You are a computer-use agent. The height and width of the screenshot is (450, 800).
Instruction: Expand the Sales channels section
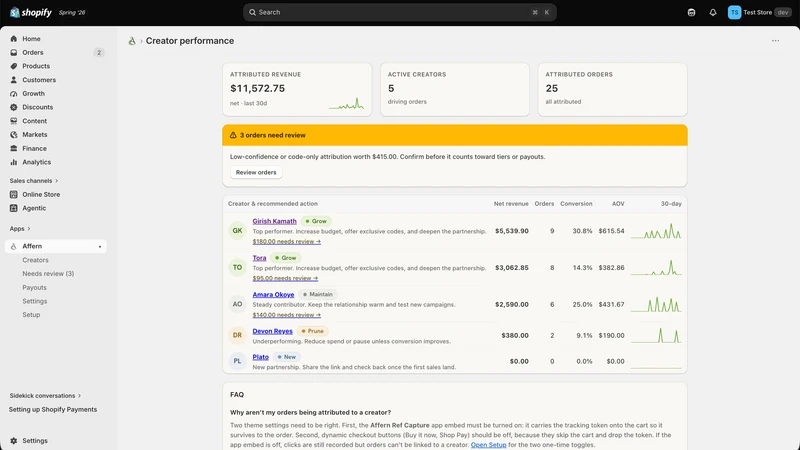pyautogui.click(x=34, y=181)
